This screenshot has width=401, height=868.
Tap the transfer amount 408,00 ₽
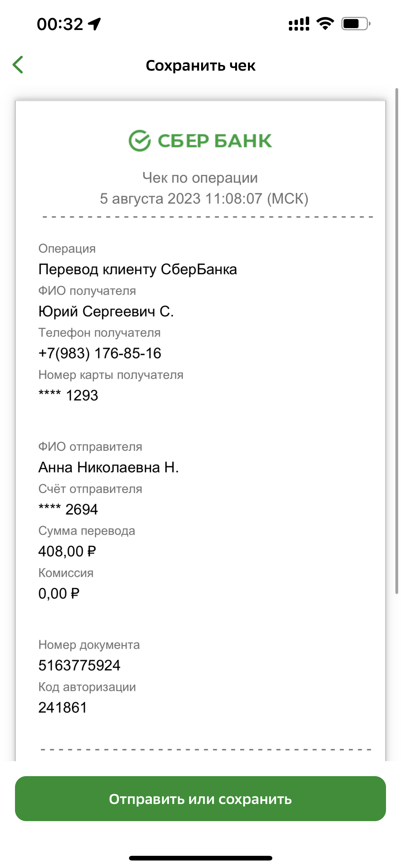[67, 551]
